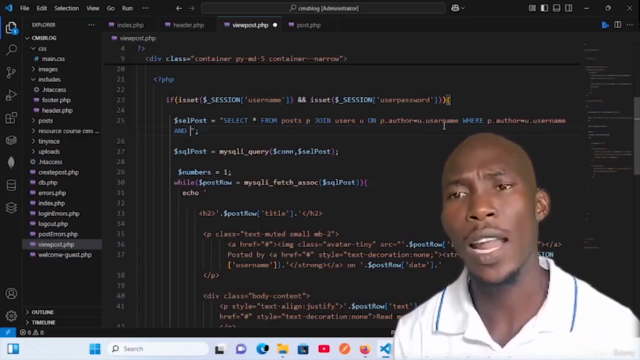Screen dimensions: 640x360
Task: Open welcome-guest.php in the explorer
Action: (64, 255)
